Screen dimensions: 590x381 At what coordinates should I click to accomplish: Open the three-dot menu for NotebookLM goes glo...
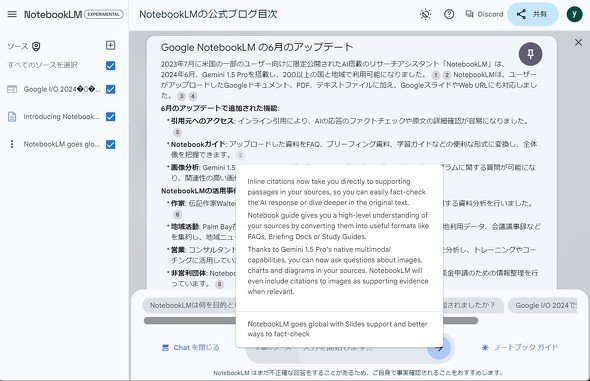coord(12,144)
